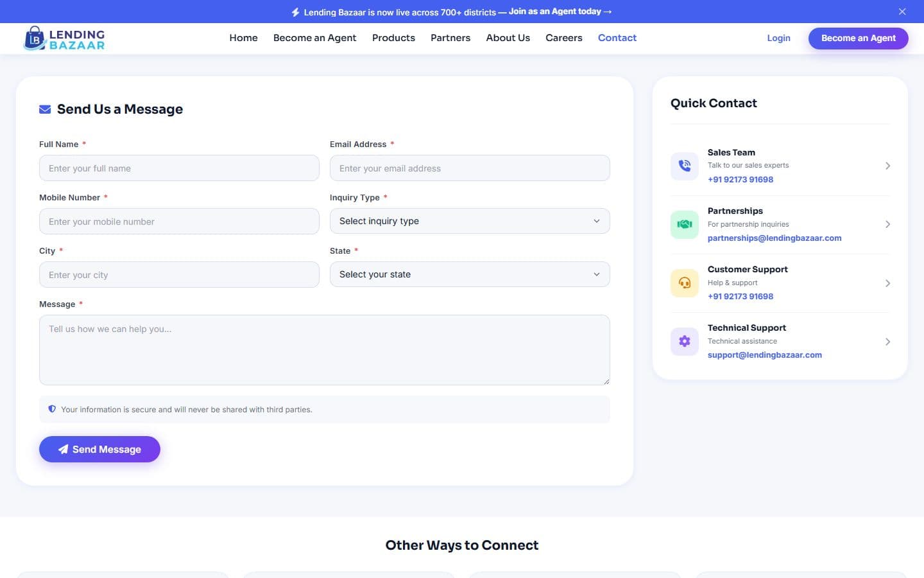Close the announcement banner

point(902,12)
